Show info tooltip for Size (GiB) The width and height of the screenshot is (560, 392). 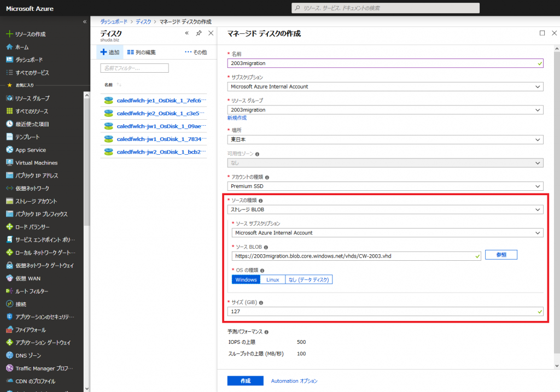pos(261,303)
